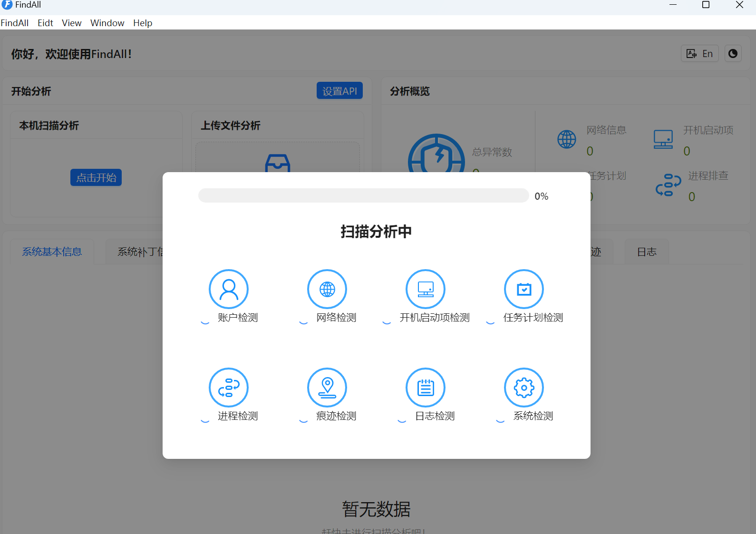Toggle the dark mode theme button

(x=733, y=54)
